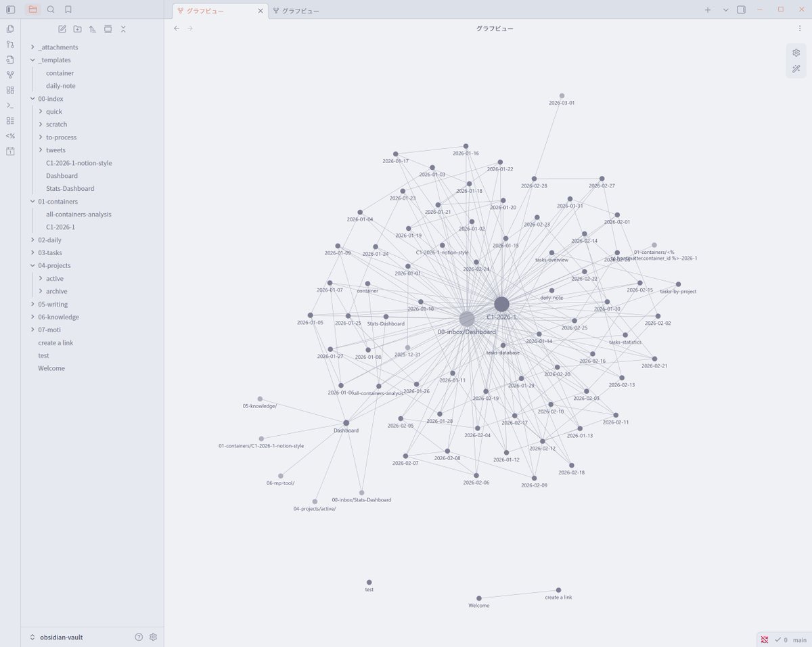Viewport: 812px width, 647px height.
Task: Click git changes count in status bar
Action: click(x=781, y=640)
